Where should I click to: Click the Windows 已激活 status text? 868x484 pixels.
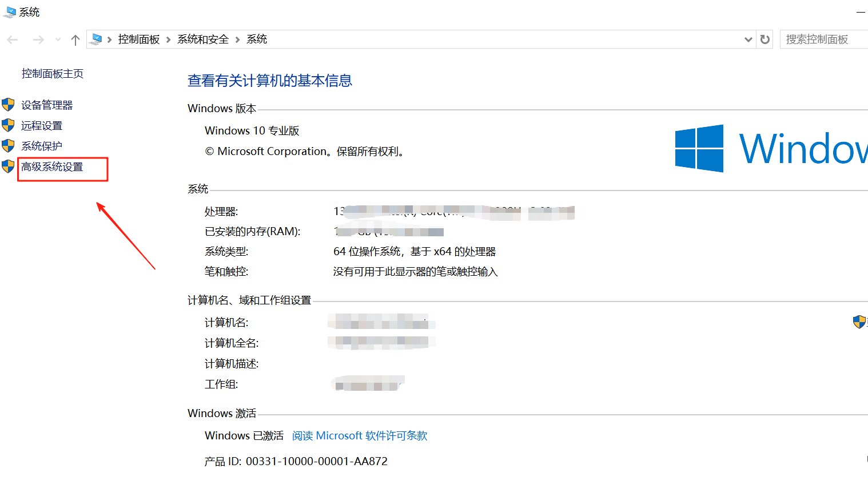click(x=244, y=435)
